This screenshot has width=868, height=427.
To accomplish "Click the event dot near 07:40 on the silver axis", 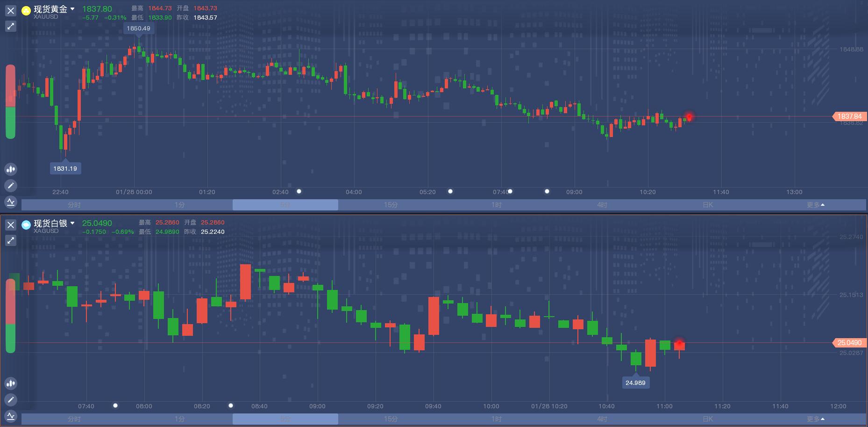I will coord(115,405).
